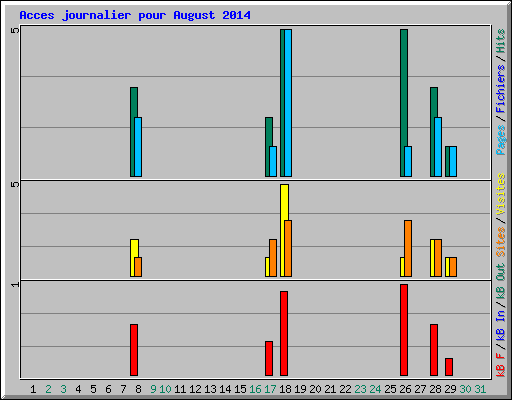Viewport: 512px width, 400px height.
Task: Select the tallest red kB bar for day 26
Action: pos(404,330)
